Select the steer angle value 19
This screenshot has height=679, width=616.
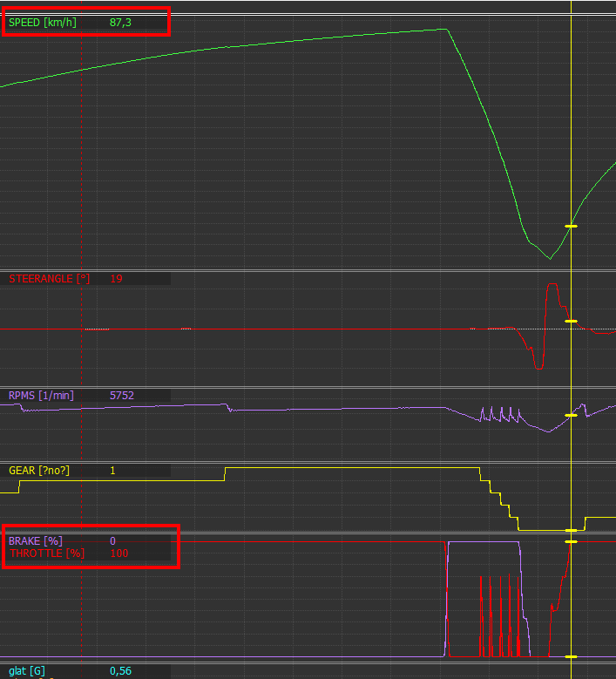click(x=116, y=278)
